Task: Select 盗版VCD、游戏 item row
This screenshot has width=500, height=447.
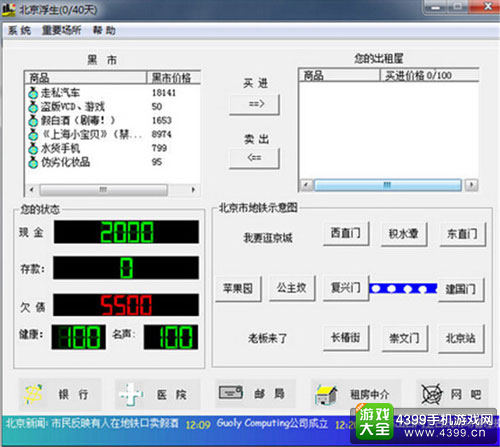Action: [113, 106]
